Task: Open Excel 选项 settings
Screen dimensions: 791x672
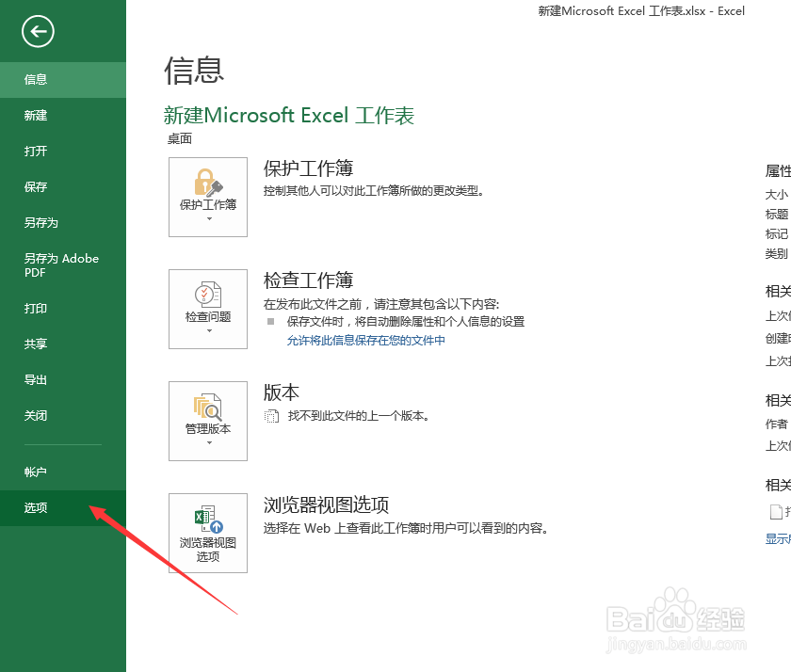Action: [x=63, y=507]
